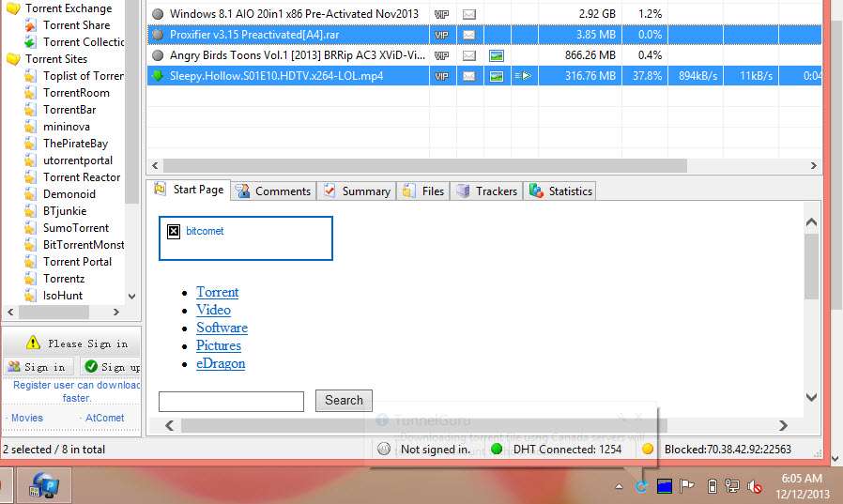
Task: Select Proxifier v3.15 torrent row
Action: 483,35
